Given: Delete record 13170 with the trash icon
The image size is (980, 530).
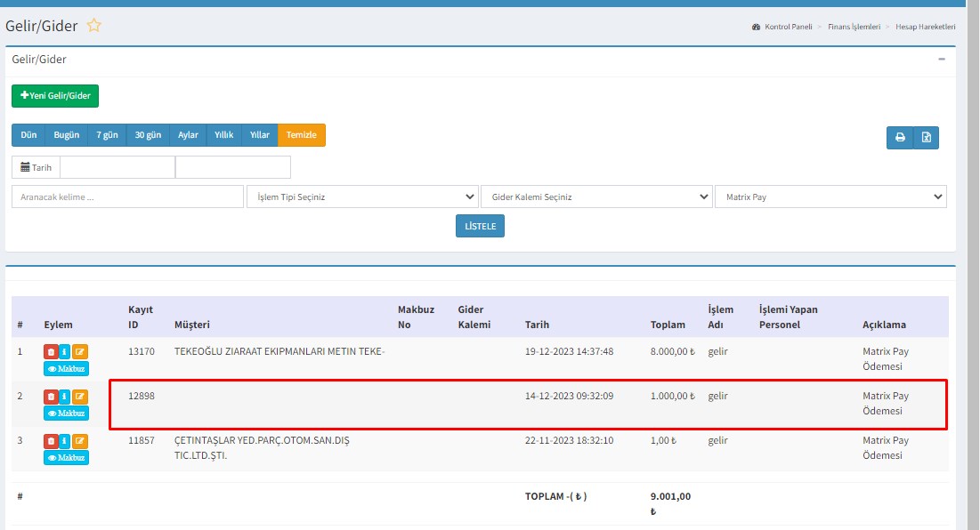Looking at the screenshot, I should 51,352.
